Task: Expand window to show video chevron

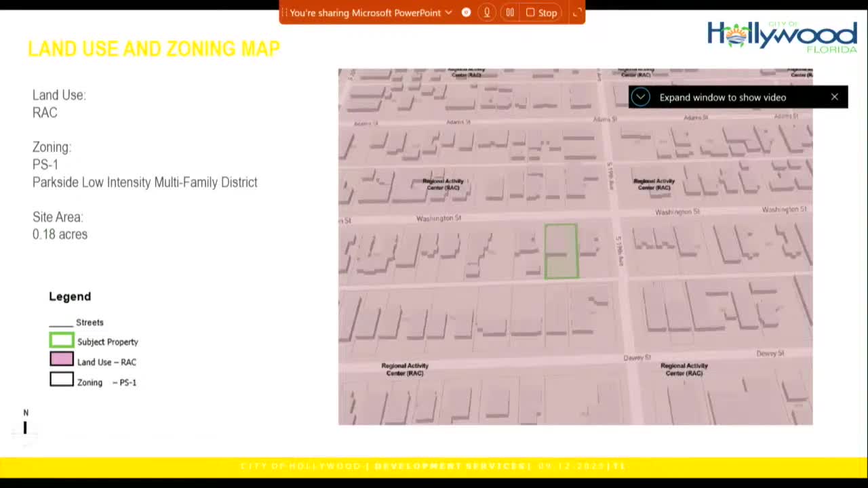Action: coord(640,97)
